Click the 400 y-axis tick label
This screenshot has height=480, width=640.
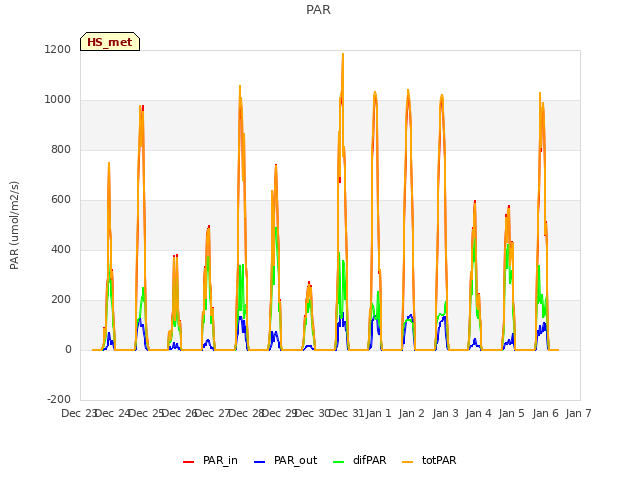pos(61,250)
